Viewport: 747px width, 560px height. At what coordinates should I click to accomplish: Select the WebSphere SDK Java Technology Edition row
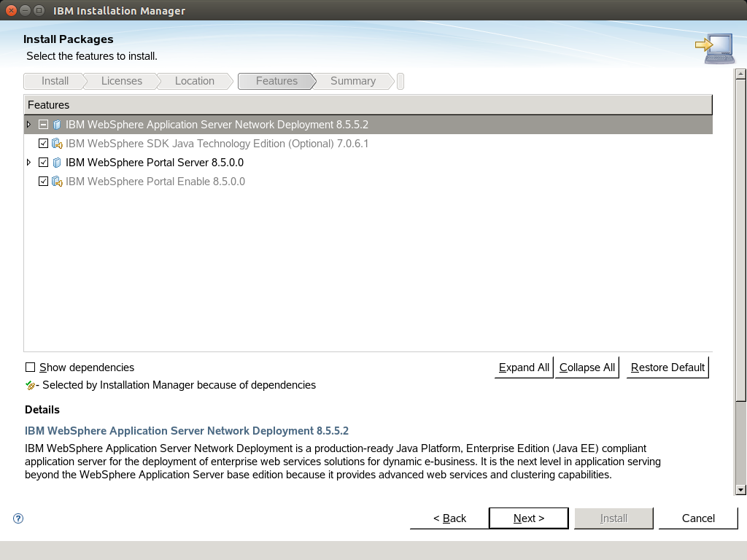click(x=368, y=144)
